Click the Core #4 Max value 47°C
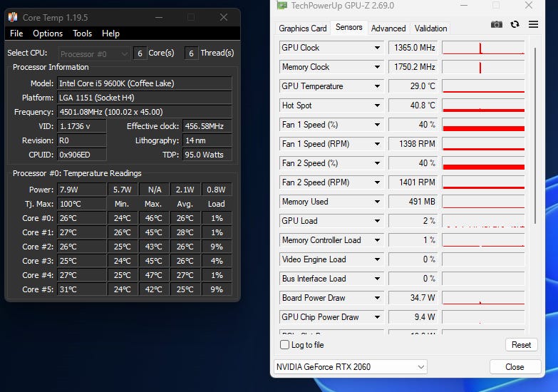This screenshot has width=558, height=392. click(x=154, y=275)
